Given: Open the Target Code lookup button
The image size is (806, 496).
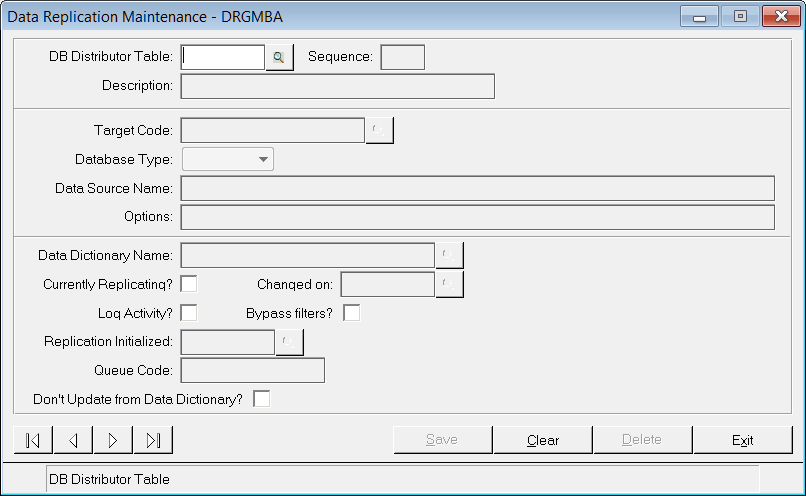Looking at the screenshot, I should click(379, 131).
